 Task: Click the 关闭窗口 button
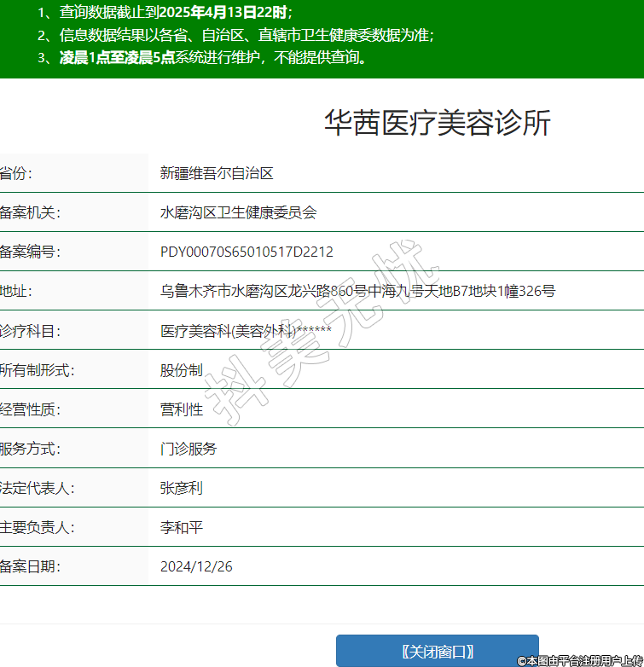point(437,651)
